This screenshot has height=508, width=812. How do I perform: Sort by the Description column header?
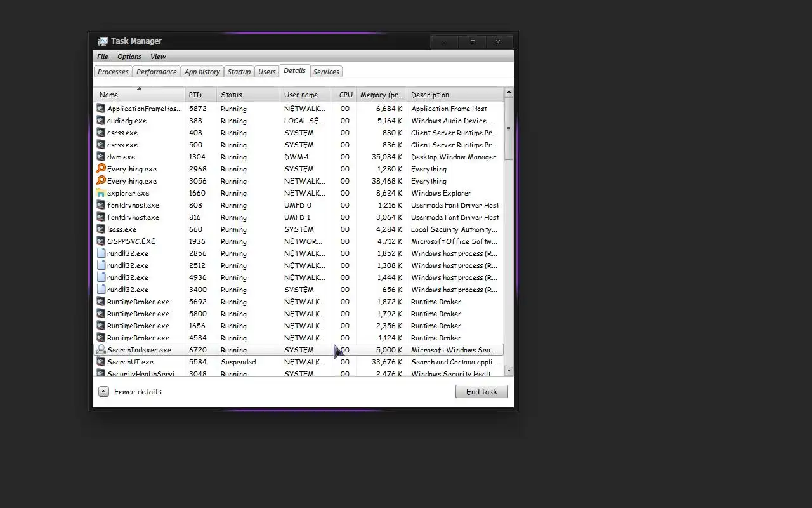click(x=455, y=95)
